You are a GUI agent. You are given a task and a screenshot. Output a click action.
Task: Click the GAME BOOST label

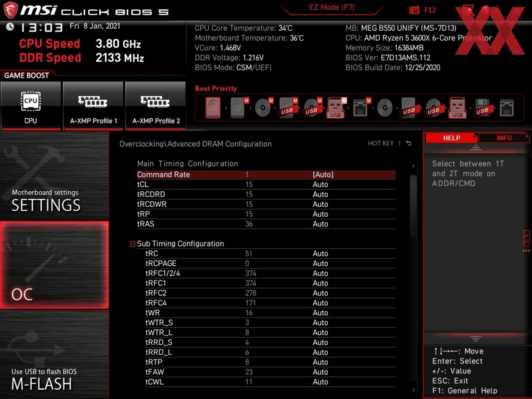(x=27, y=75)
